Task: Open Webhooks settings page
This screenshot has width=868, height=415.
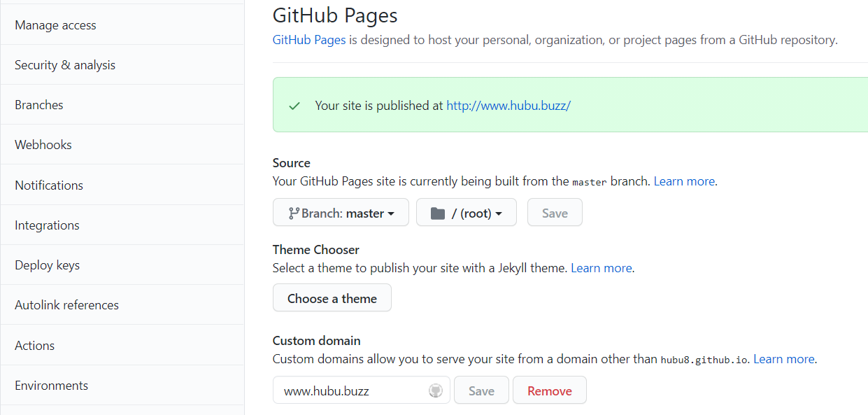Action: [x=43, y=145]
